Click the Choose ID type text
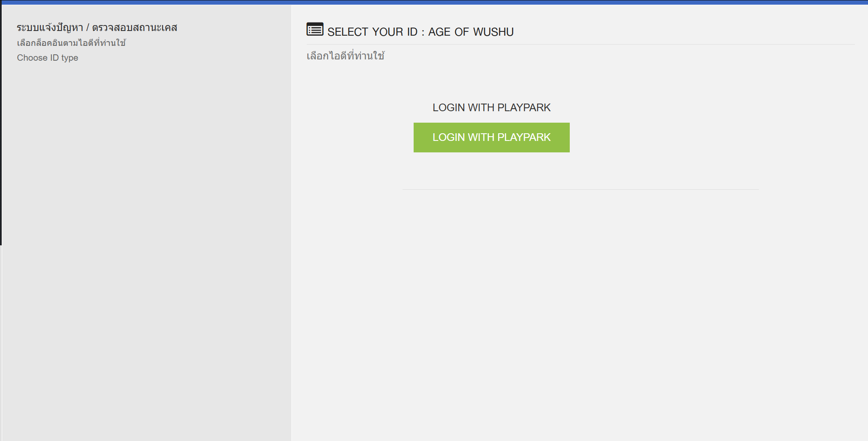Screen dimensions: 868x441 click(48, 58)
